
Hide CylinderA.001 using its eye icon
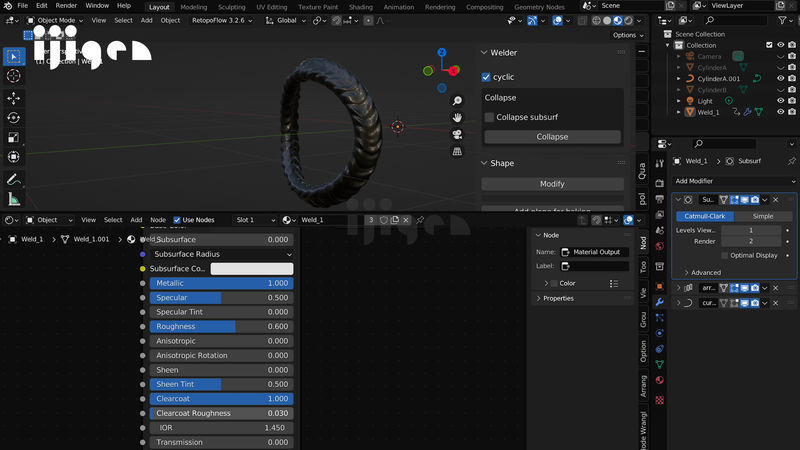tap(780, 79)
